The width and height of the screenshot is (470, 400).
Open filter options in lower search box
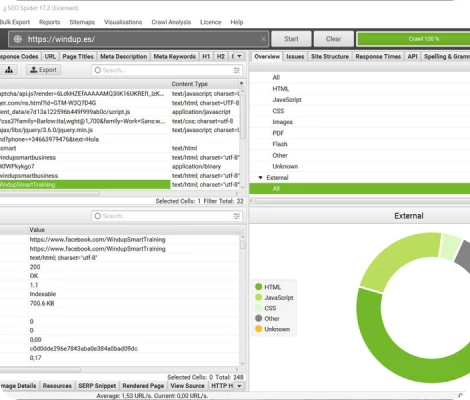coord(237,216)
